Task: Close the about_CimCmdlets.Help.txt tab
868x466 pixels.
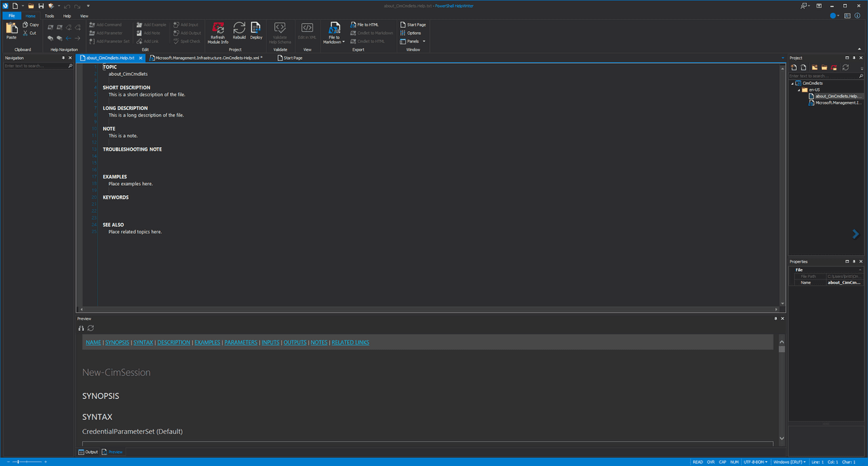Action: click(140, 58)
